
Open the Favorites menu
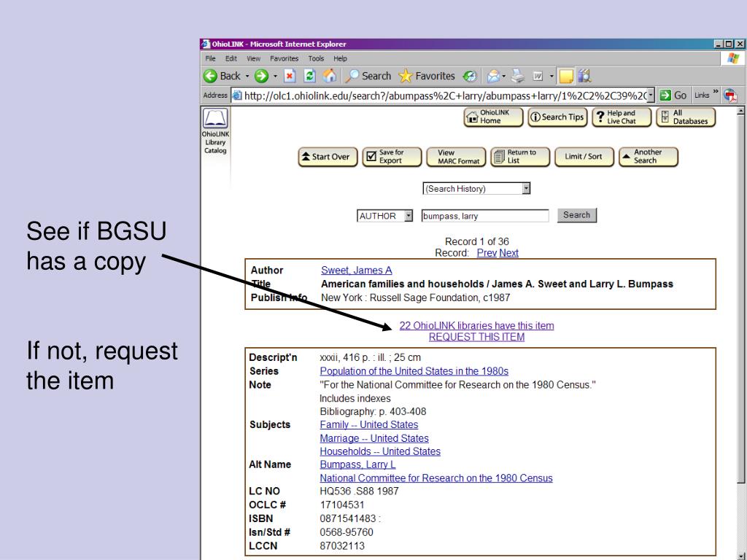284,58
